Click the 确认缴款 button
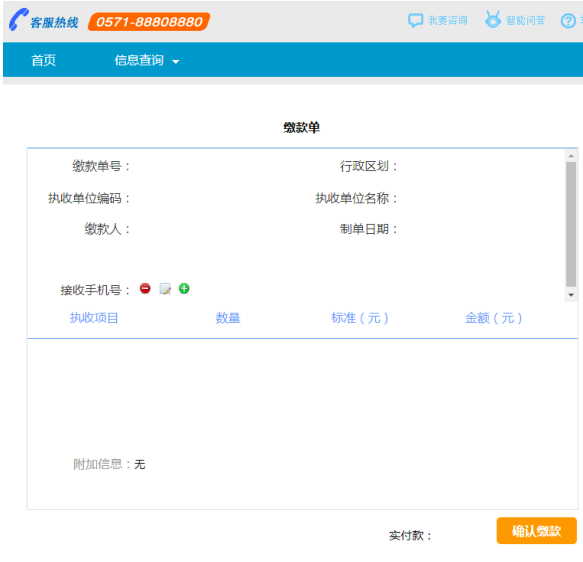 [x=537, y=531]
